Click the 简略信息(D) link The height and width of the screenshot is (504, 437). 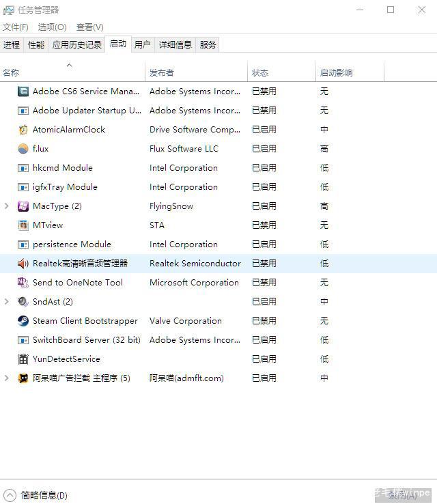pos(44,495)
